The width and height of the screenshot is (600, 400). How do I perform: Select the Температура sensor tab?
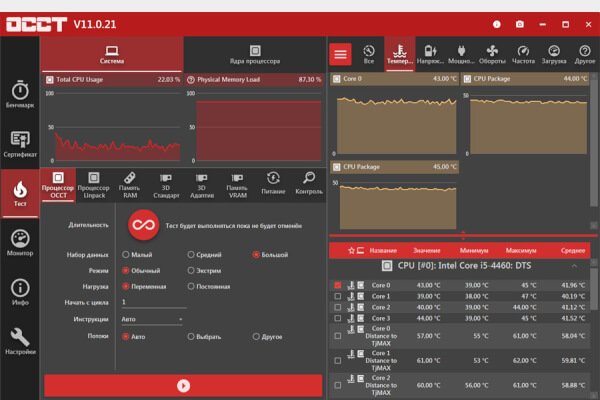click(399, 54)
